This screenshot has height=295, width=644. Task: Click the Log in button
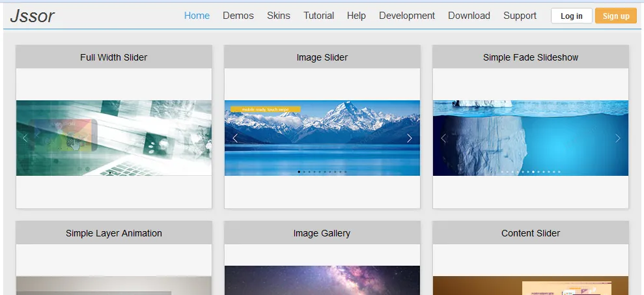tap(571, 16)
